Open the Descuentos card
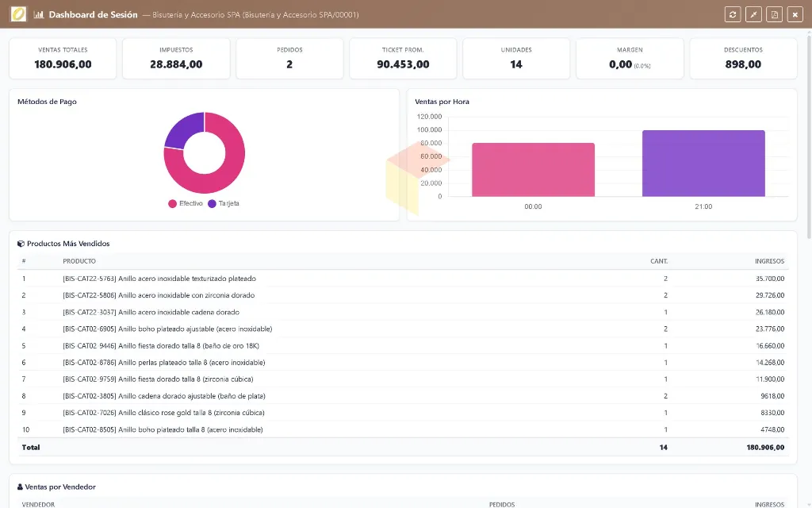812x508 pixels. [743, 59]
